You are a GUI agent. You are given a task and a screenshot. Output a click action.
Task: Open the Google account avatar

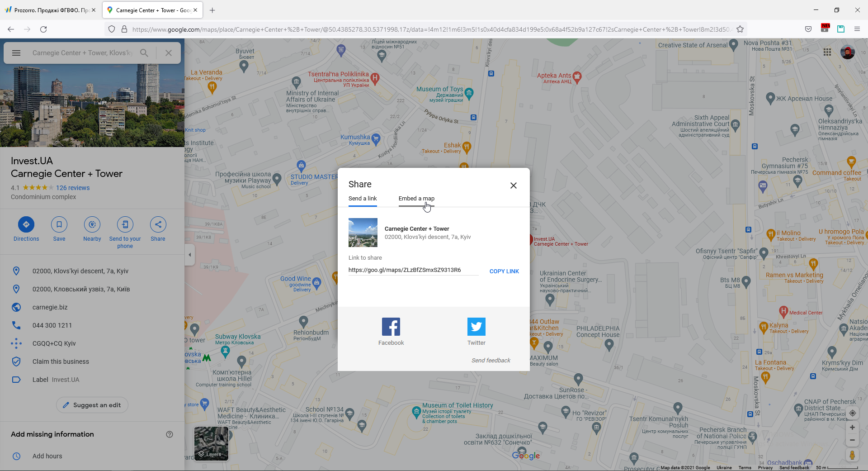point(848,52)
